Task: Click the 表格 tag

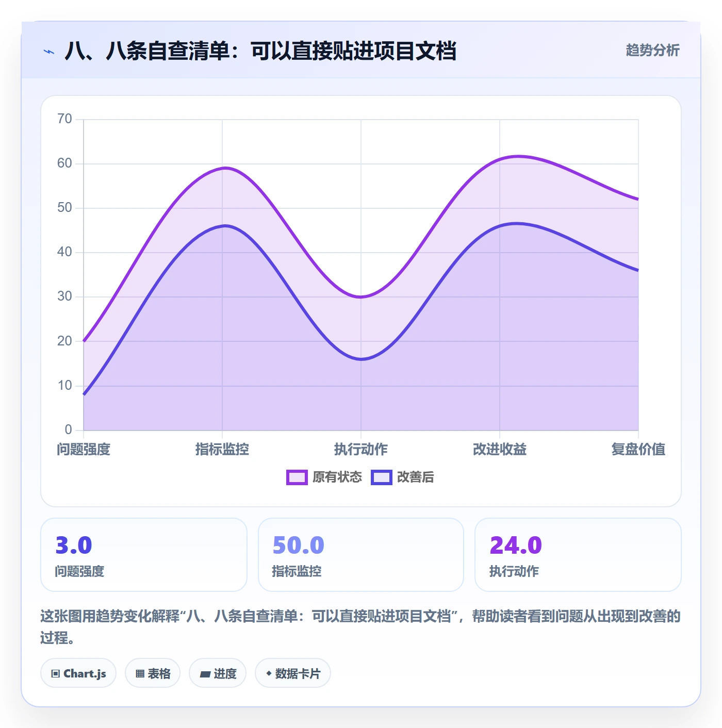Action: coord(153,673)
